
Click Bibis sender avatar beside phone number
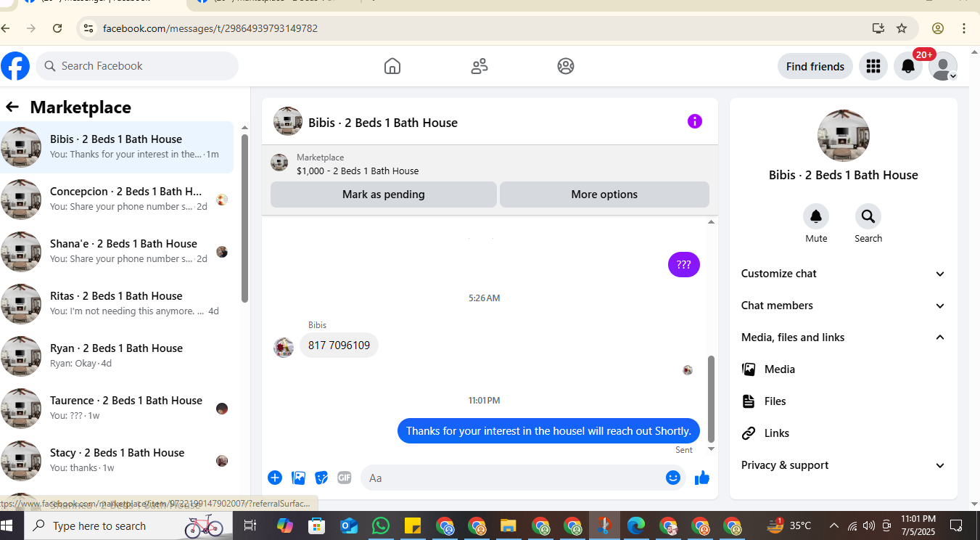point(284,347)
